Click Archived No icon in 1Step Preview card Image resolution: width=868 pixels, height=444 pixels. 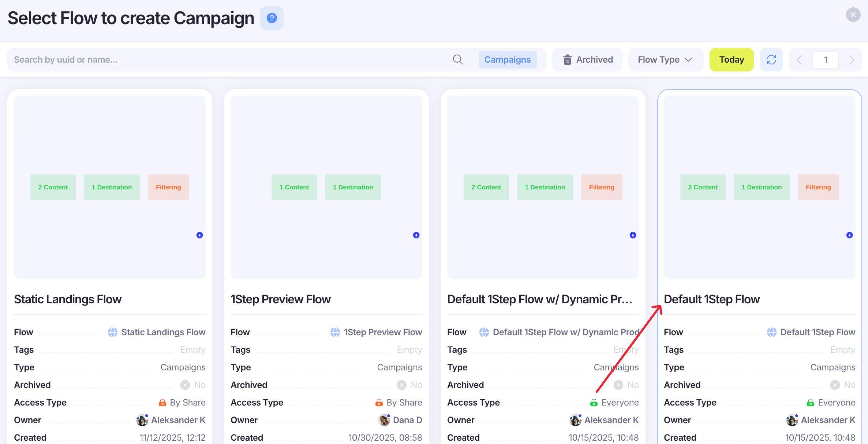click(402, 385)
